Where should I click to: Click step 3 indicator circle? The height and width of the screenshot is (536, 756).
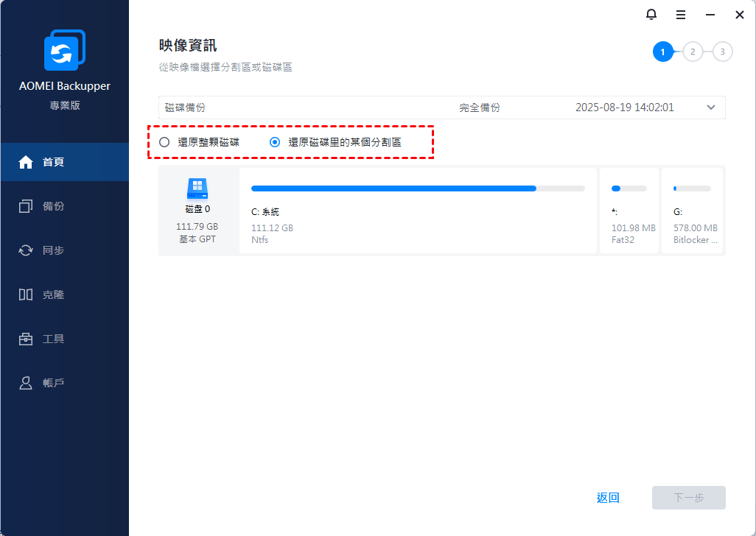coord(722,52)
